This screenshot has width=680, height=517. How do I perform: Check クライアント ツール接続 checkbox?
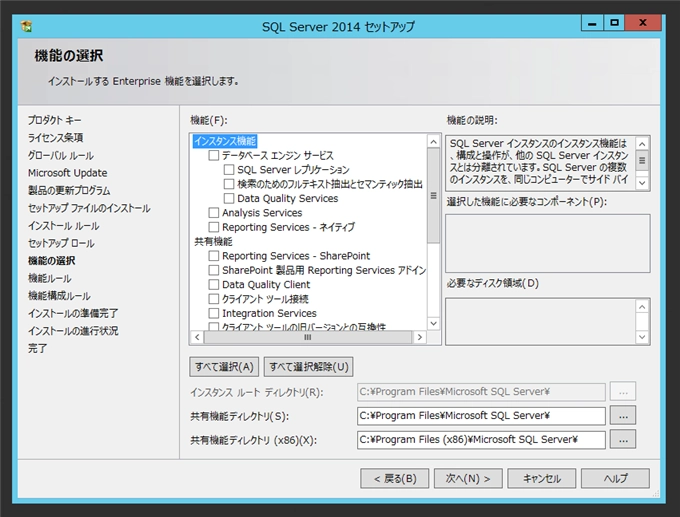coord(213,299)
